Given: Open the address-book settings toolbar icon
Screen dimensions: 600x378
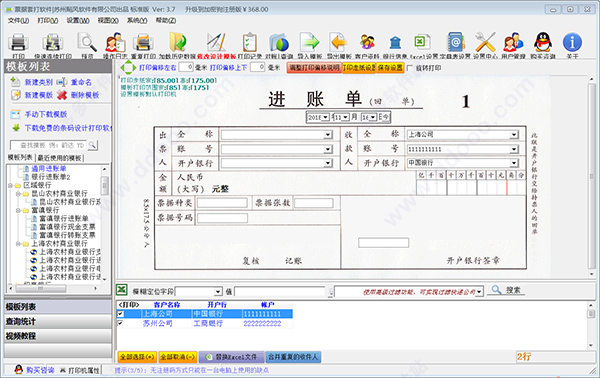Looking at the screenshot, I should click(456, 42).
